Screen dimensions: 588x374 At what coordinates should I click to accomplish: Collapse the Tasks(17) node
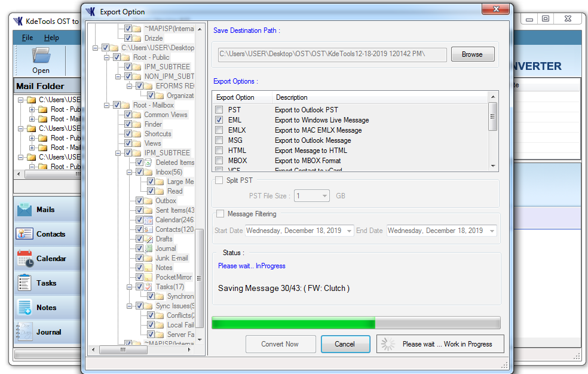pyautogui.click(x=130, y=287)
